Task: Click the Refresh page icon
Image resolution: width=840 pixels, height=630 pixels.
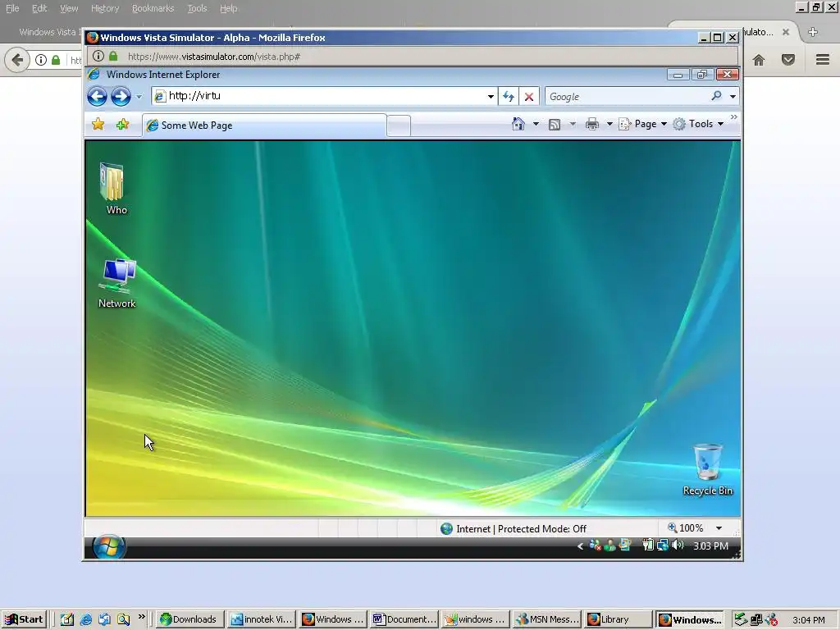Action: [x=509, y=97]
